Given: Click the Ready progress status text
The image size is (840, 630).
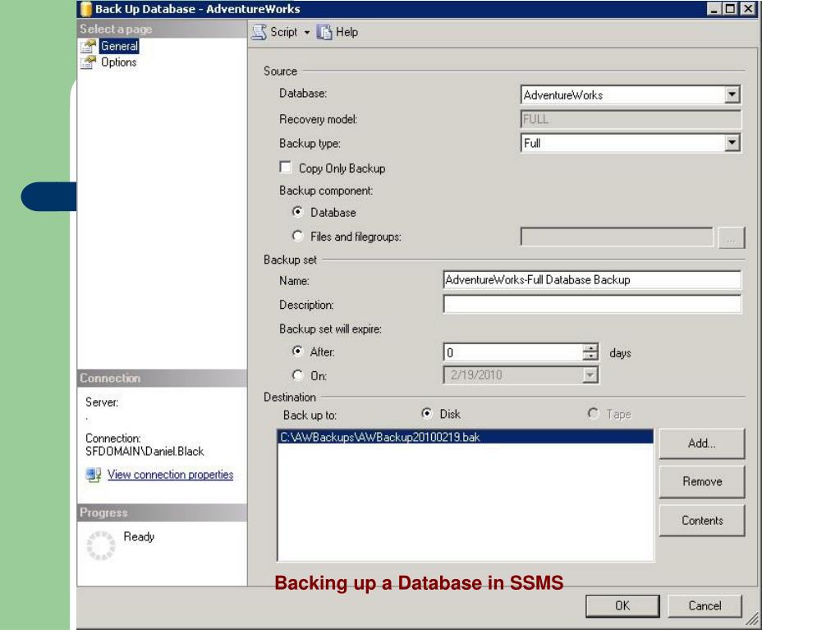Looking at the screenshot, I should tap(139, 536).
